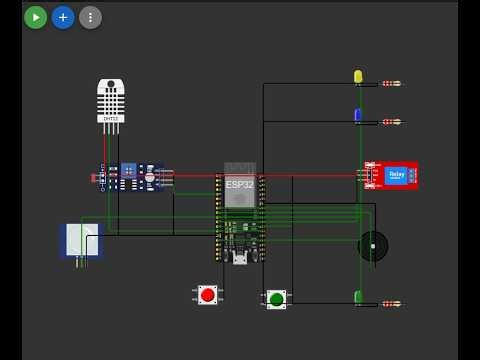
Task: Click the red pushbutton component
Action: pyautogui.click(x=208, y=295)
